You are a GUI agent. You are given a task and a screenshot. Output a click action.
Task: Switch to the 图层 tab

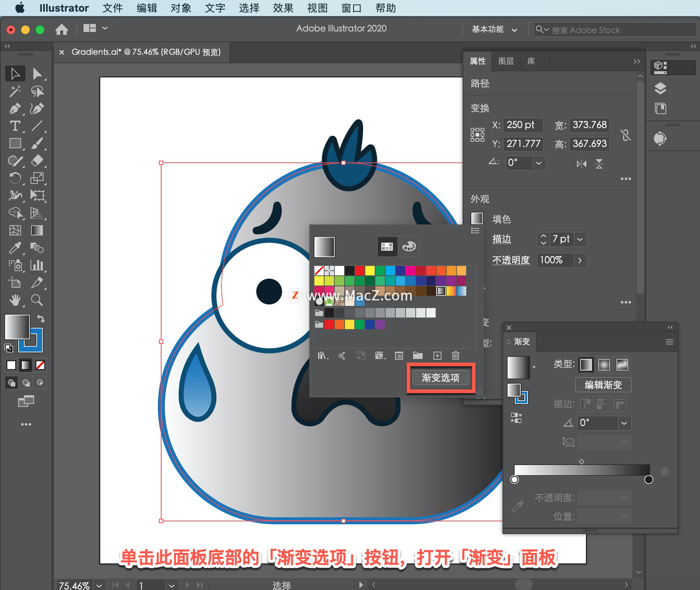[x=506, y=61]
